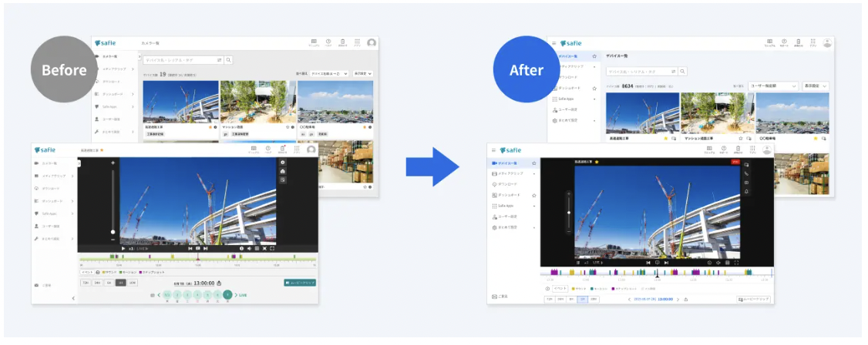Click hamburger menu icon in After player window
Screen dimensions: 868x345
coord(493,150)
